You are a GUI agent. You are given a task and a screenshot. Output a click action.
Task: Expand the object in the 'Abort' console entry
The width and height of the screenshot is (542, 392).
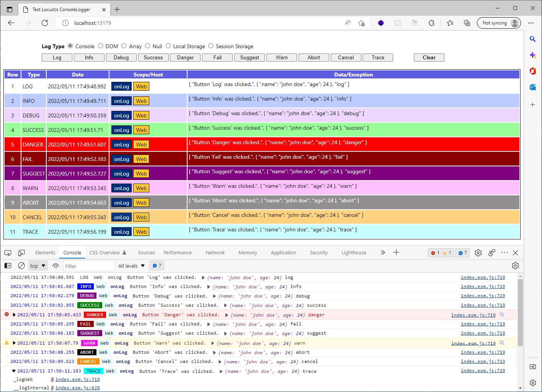click(214, 353)
